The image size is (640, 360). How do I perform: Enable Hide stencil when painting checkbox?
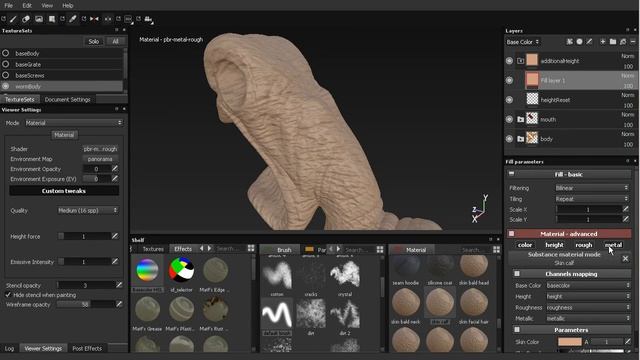click(8, 295)
